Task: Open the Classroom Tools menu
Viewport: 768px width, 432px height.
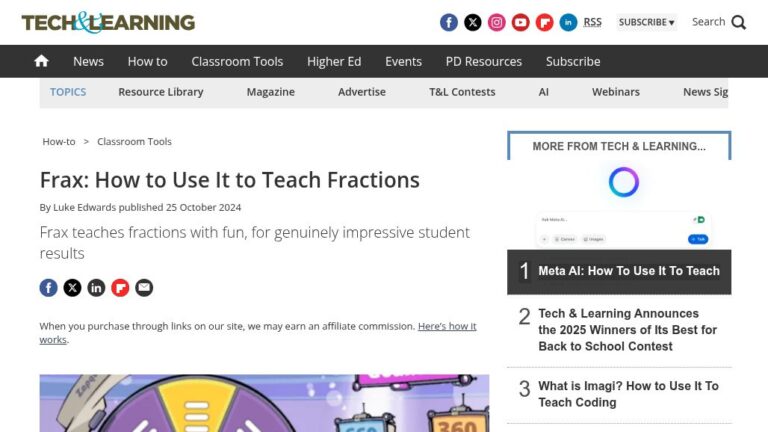Action: point(237,61)
